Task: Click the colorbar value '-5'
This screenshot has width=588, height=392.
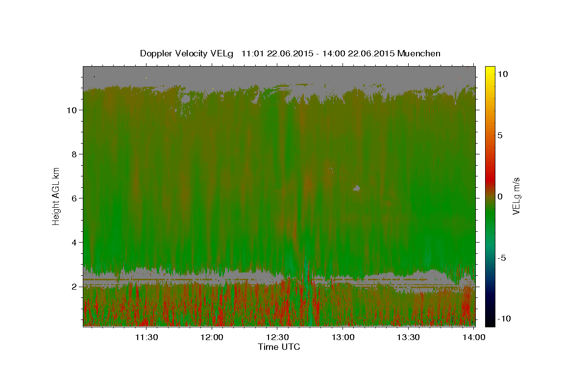Action: click(x=502, y=258)
